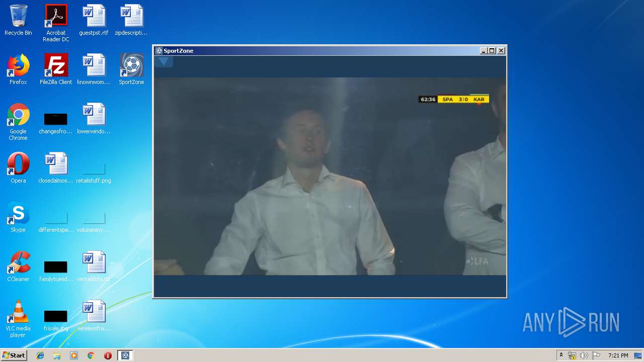Screen dimensions: 644x362
Task: Select the rentalslots.rtf document icon
Action: tap(94, 267)
